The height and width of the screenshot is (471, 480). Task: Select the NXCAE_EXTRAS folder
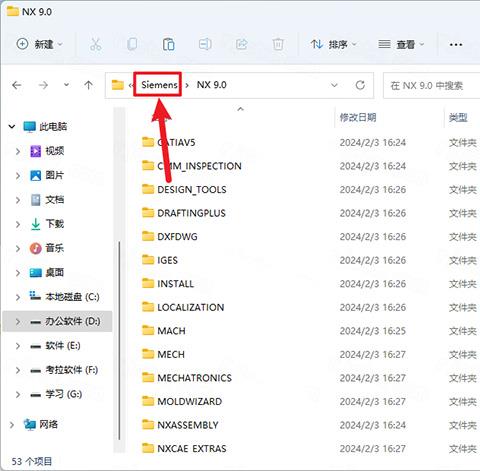point(184,448)
